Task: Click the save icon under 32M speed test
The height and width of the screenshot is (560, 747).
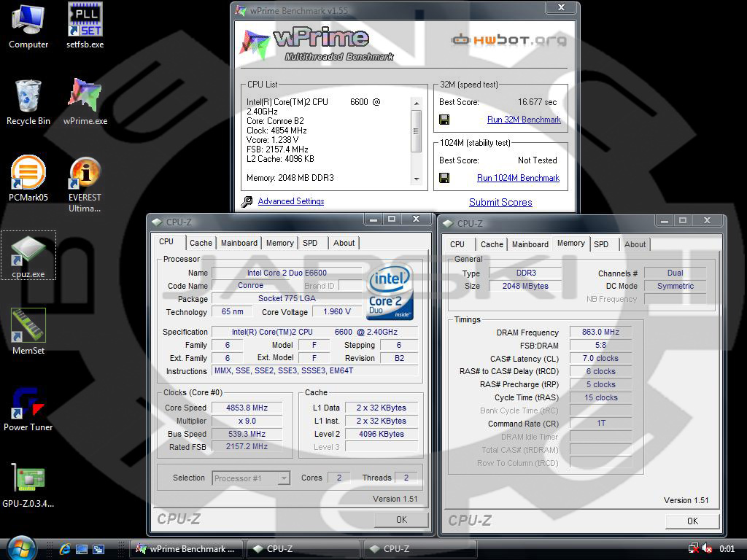Action: coord(444,120)
